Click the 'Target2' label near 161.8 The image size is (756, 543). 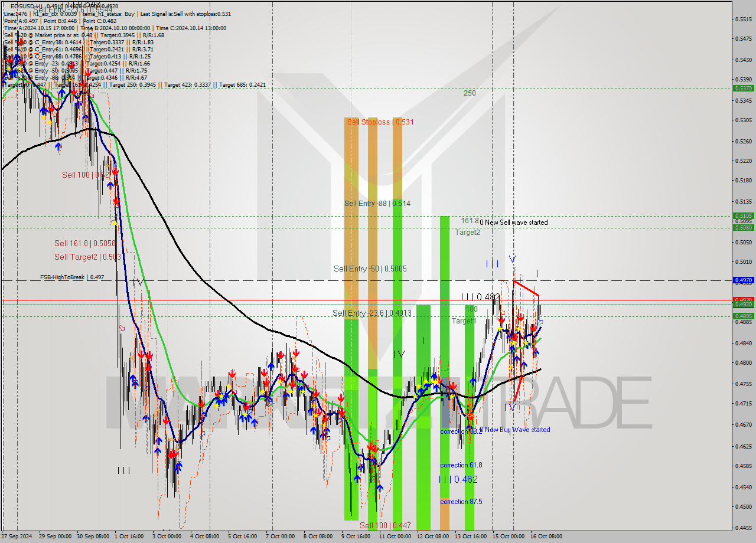point(467,233)
